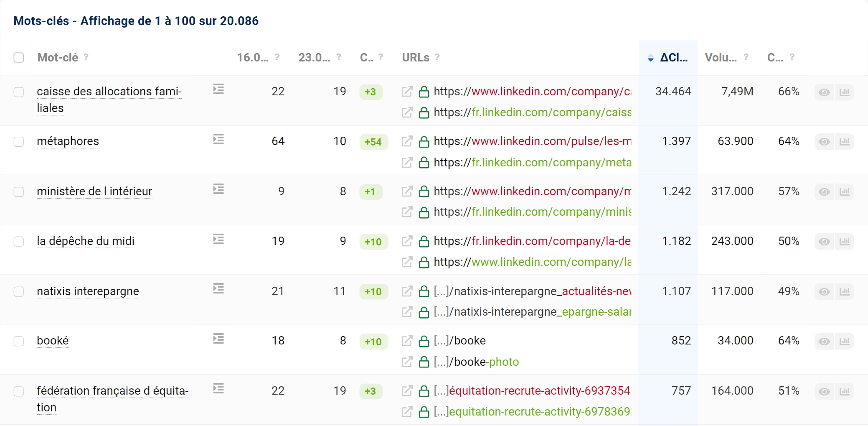The width and height of the screenshot is (868, 426).
Task: Sort by the ΔCl... column
Action: (673, 58)
